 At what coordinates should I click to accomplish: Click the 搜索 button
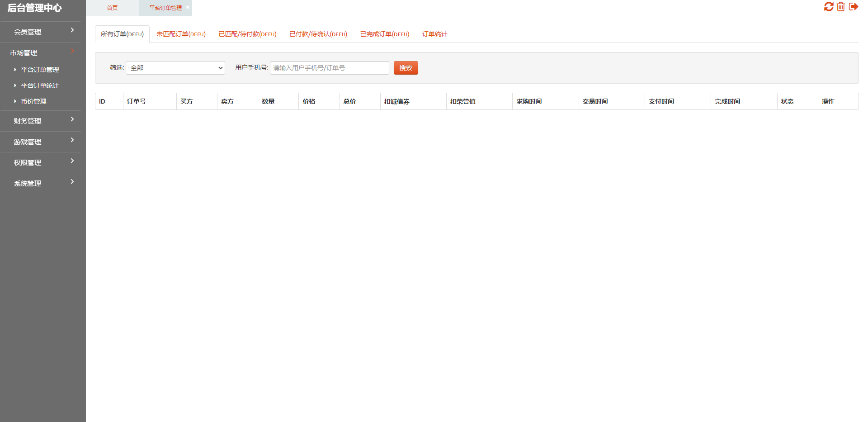[x=406, y=68]
